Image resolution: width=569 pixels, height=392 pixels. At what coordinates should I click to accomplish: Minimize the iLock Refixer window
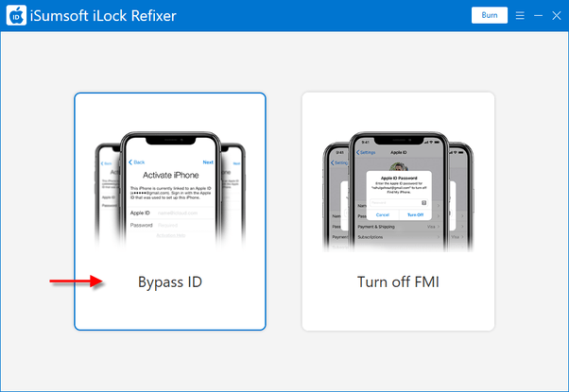point(538,16)
